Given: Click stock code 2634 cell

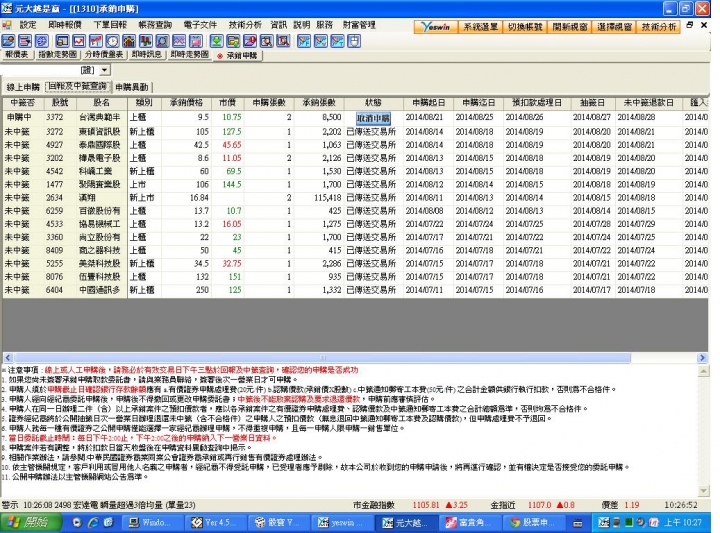Looking at the screenshot, I should click(x=60, y=198).
